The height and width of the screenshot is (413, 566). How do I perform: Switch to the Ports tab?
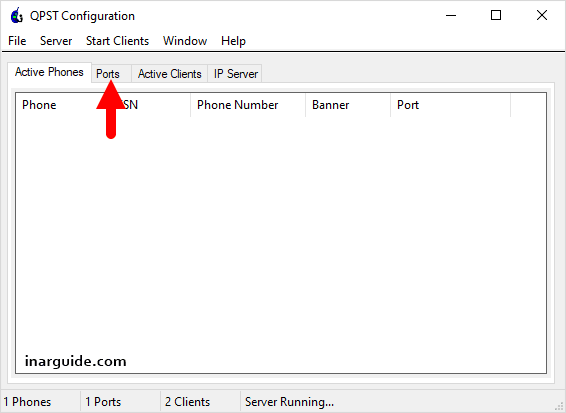pos(111,74)
